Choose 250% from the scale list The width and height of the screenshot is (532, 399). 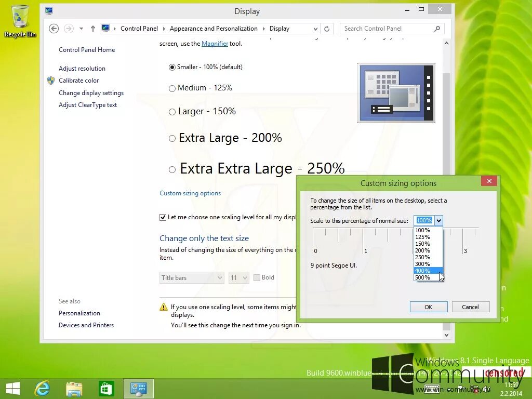coord(428,257)
